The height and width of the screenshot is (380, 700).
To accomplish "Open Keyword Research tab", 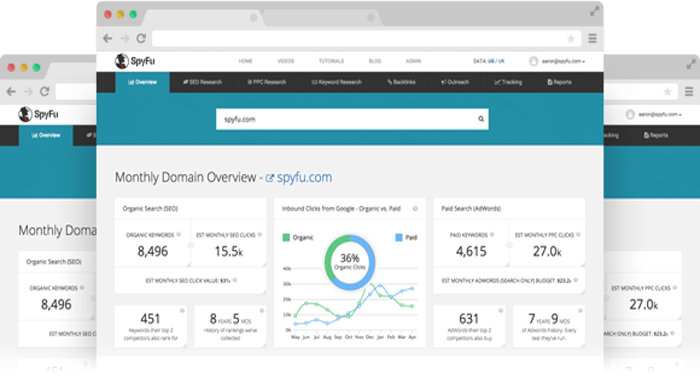I will (x=336, y=82).
